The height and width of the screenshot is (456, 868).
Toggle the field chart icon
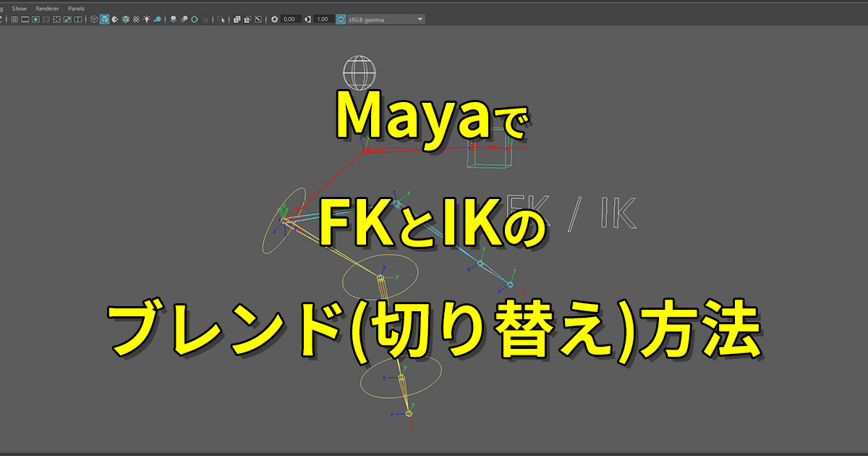point(56,19)
